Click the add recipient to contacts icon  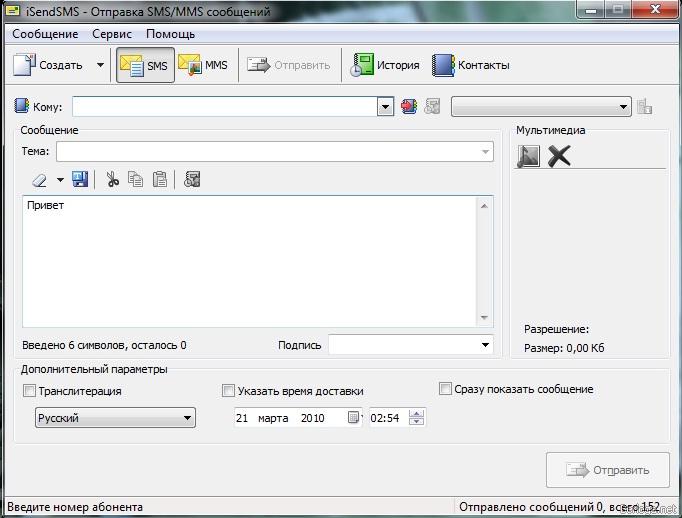pyautogui.click(x=409, y=106)
